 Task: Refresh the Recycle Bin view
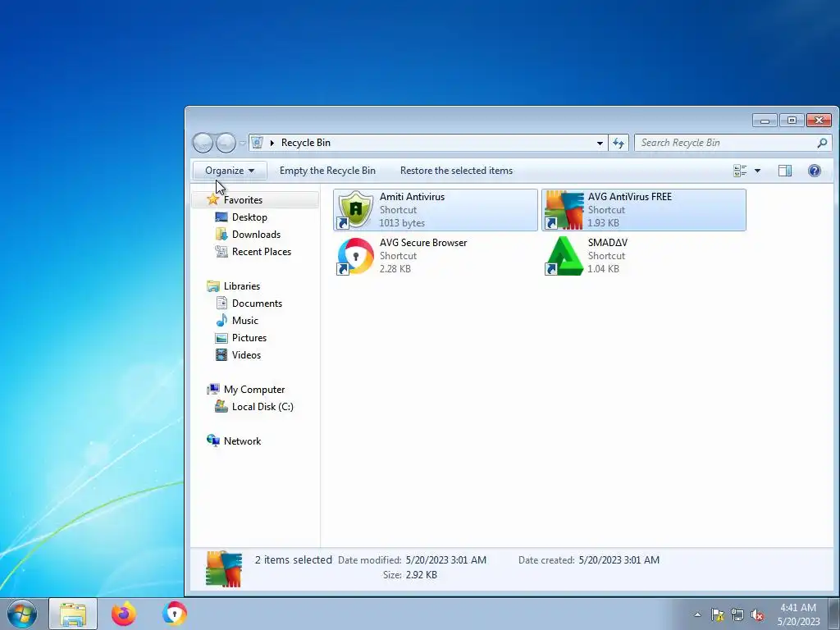click(x=619, y=143)
